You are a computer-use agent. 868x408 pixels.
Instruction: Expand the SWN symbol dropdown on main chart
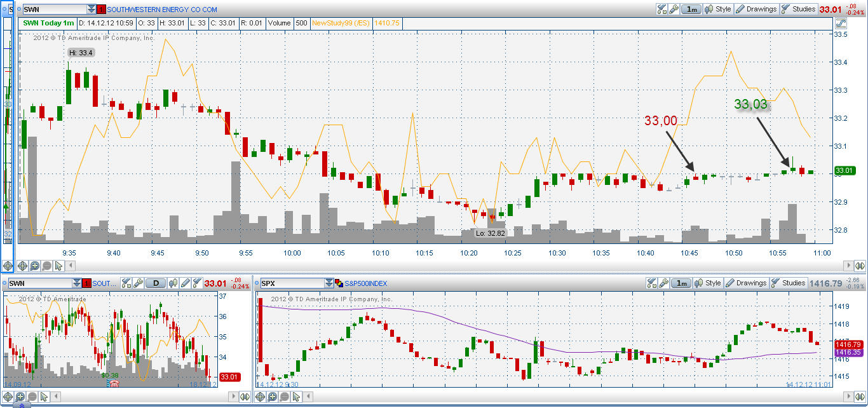pos(92,10)
